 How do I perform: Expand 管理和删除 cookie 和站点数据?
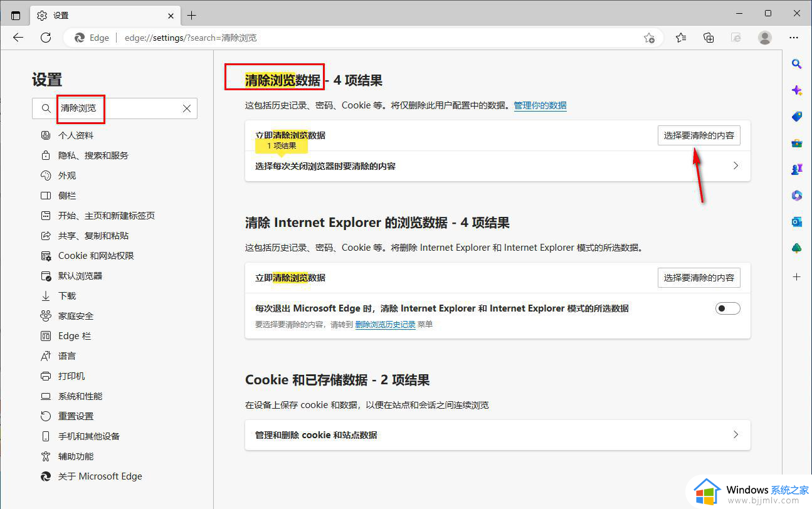pyautogui.click(x=498, y=435)
